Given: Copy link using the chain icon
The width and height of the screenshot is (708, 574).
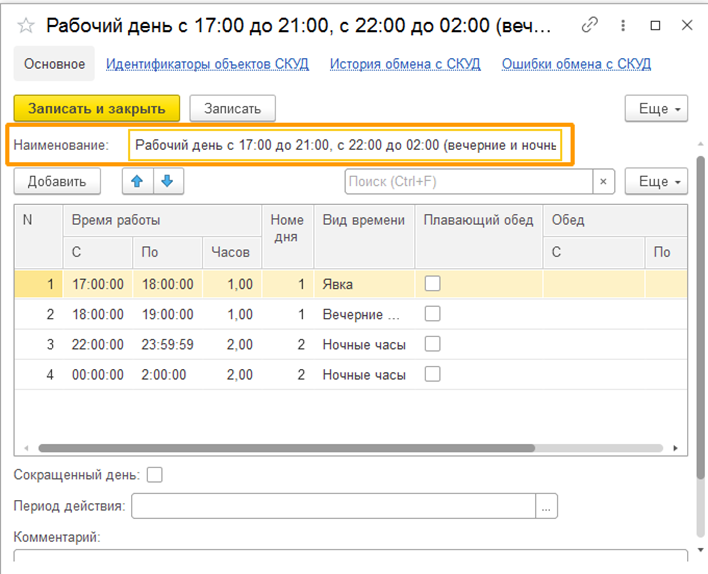Looking at the screenshot, I should pos(590,25).
